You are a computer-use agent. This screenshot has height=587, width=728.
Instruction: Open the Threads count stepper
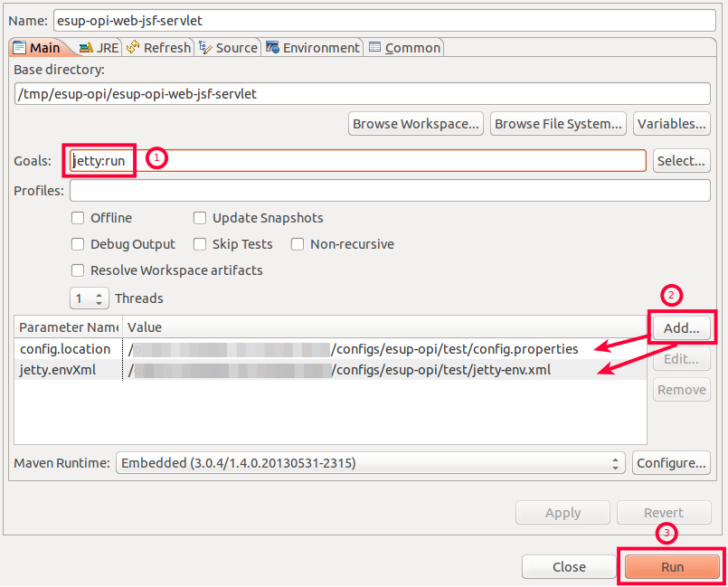[90, 298]
